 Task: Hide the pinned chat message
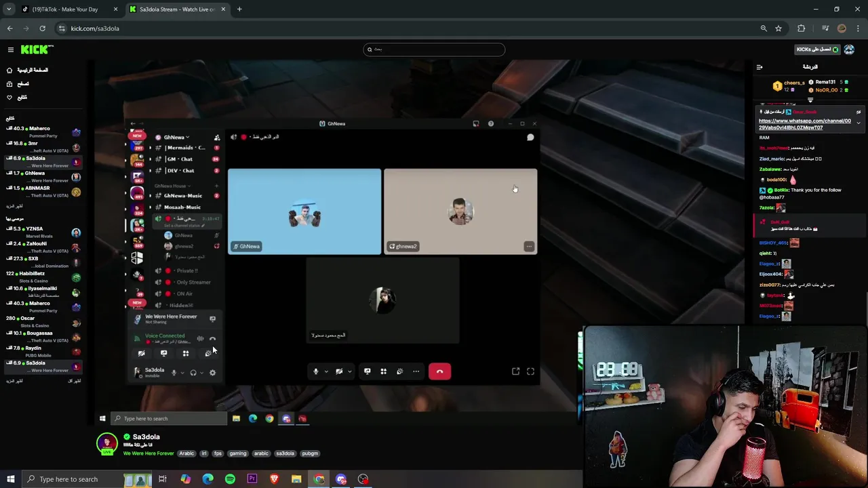pos(859,112)
